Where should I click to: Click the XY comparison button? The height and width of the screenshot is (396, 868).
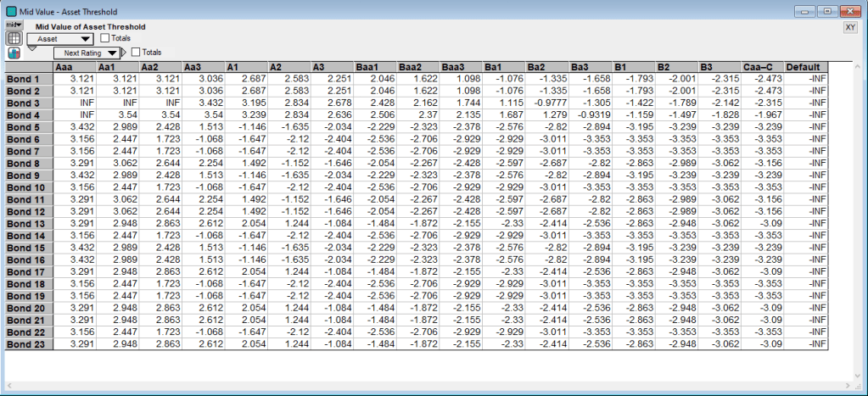click(849, 28)
